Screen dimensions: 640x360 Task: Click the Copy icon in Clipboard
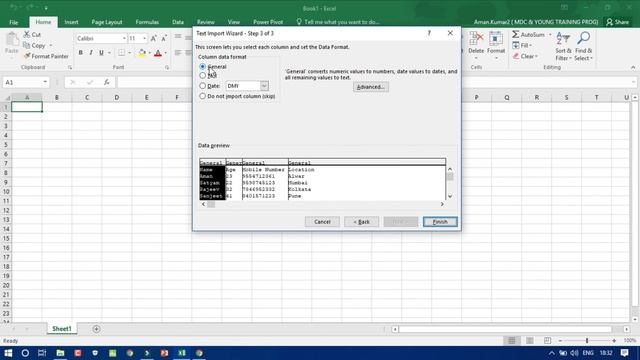point(27,45)
